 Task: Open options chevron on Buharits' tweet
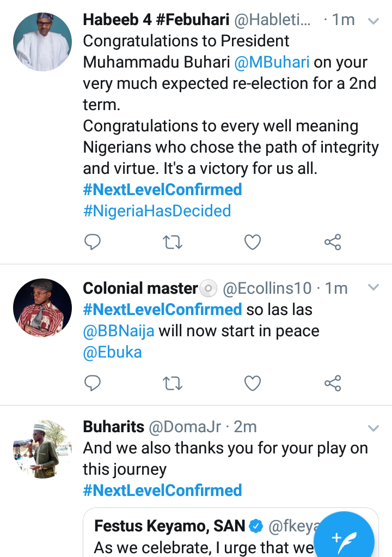373,428
